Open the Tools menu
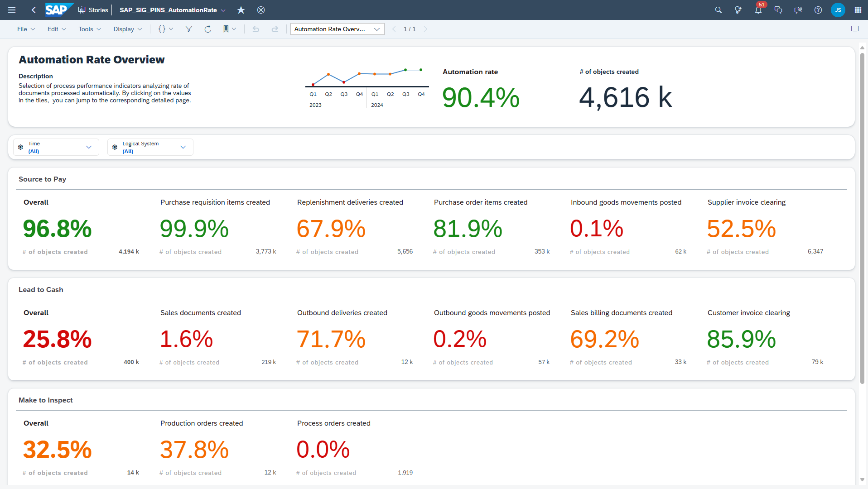868x489 pixels. click(89, 29)
